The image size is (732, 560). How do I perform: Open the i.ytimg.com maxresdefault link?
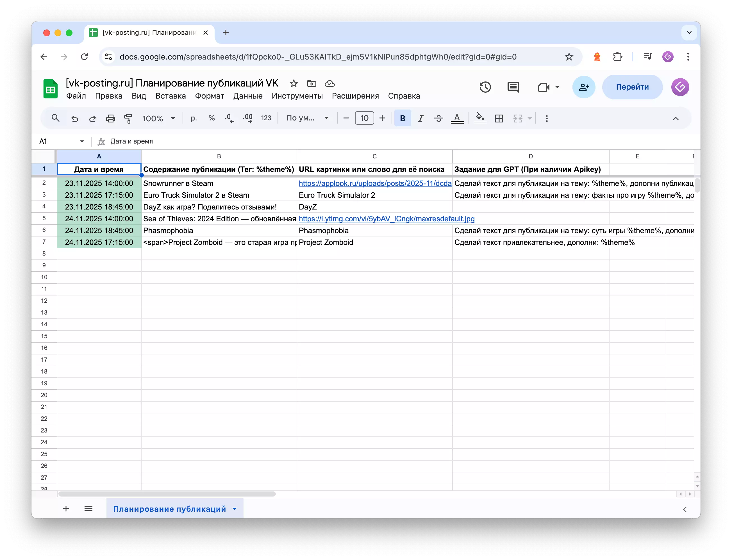point(386,219)
